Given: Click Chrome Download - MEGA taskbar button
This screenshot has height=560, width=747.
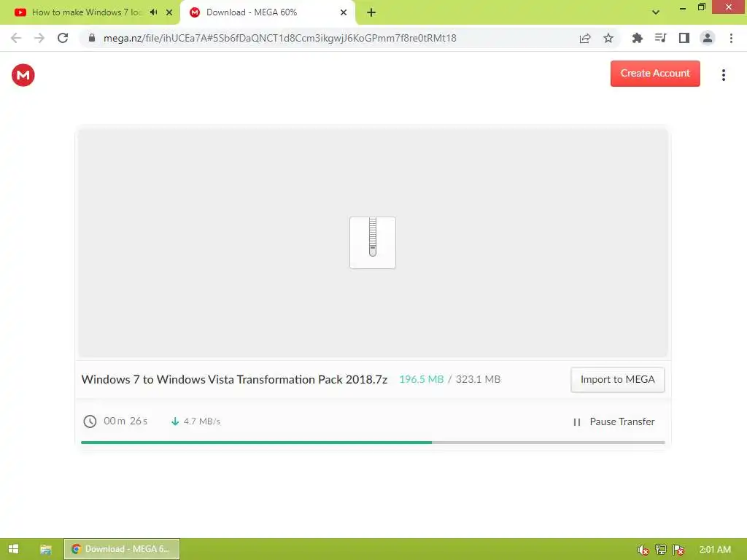Looking at the screenshot, I should click(122, 549).
